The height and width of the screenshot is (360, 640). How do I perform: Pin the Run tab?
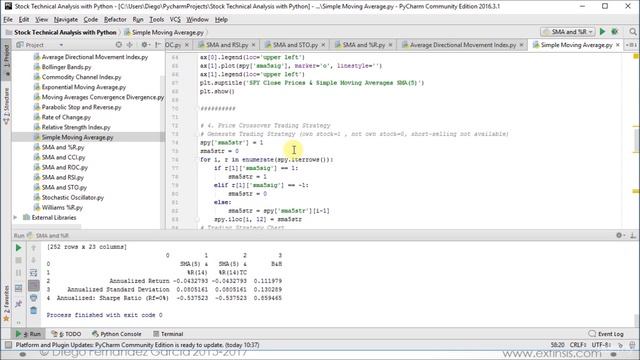(18, 304)
